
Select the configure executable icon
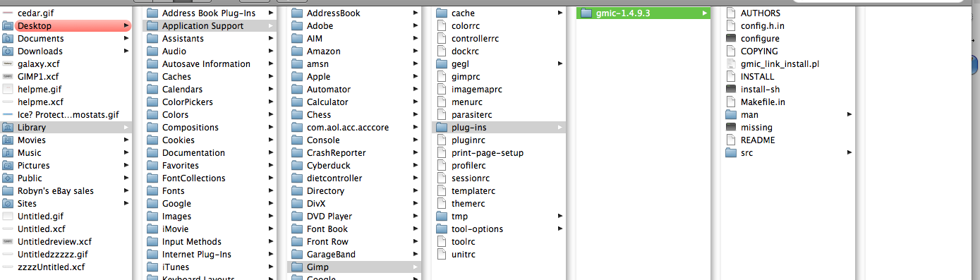coord(731,39)
